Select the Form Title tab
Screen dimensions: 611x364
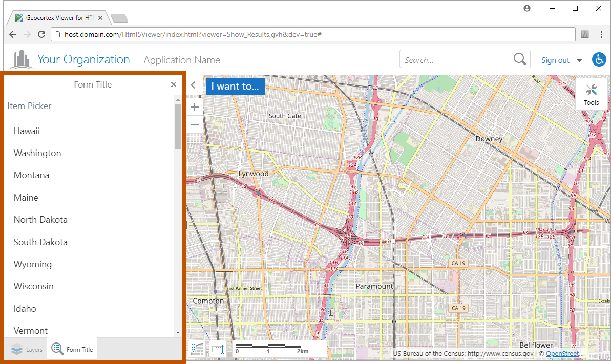(x=73, y=349)
